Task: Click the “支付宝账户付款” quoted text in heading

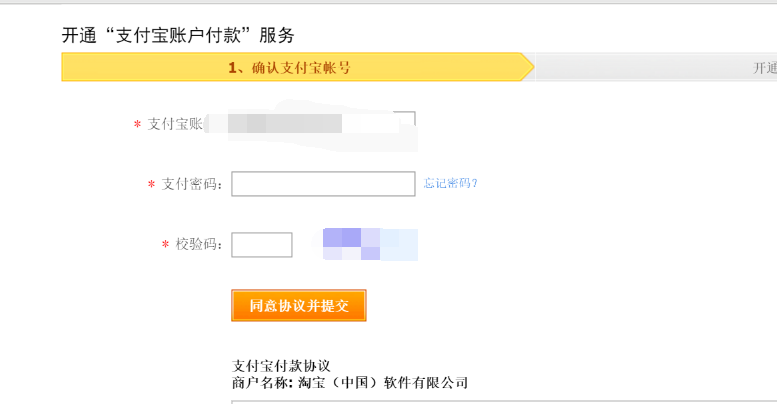Action: pos(177,35)
